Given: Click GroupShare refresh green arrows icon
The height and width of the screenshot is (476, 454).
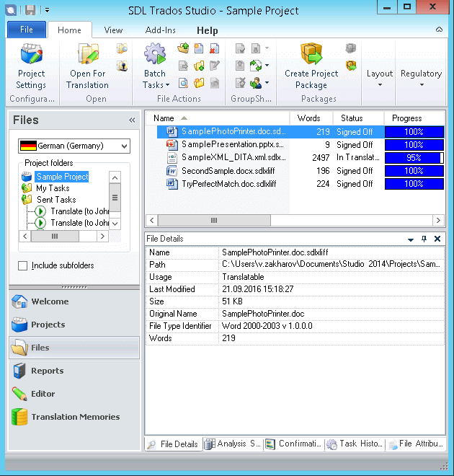Looking at the screenshot, I should point(256,66).
